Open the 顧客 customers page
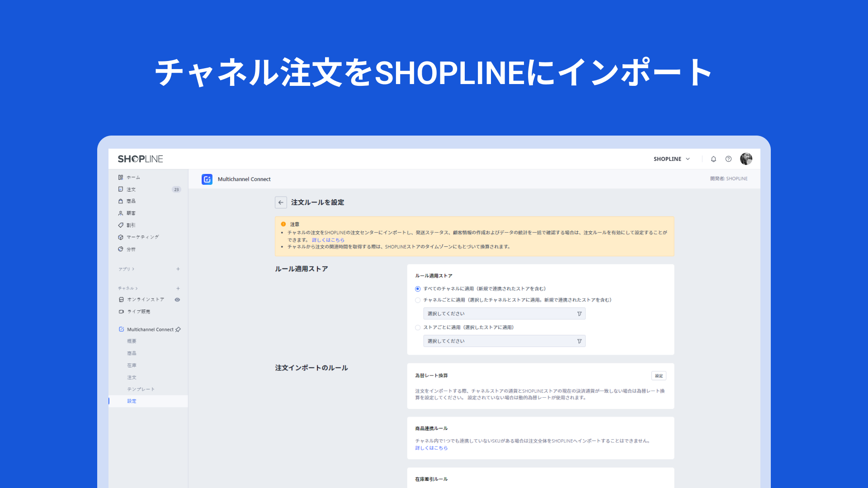 point(127,213)
